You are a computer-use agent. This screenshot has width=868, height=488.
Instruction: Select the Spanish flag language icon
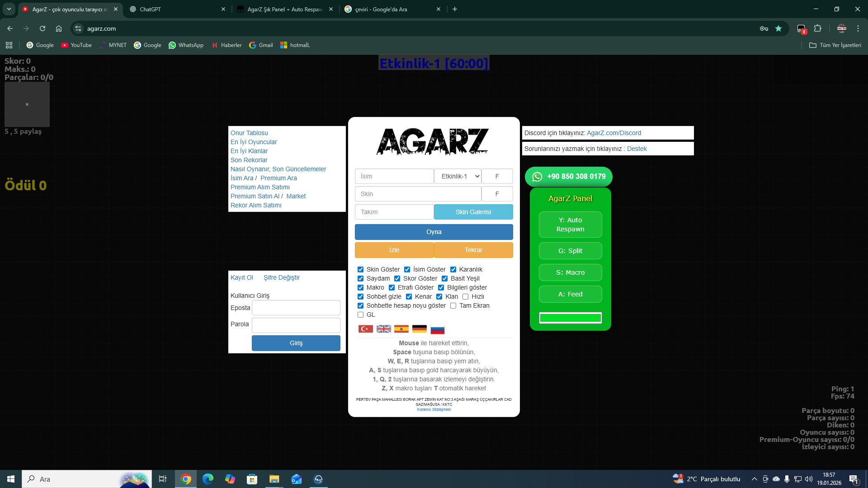(x=401, y=329)
